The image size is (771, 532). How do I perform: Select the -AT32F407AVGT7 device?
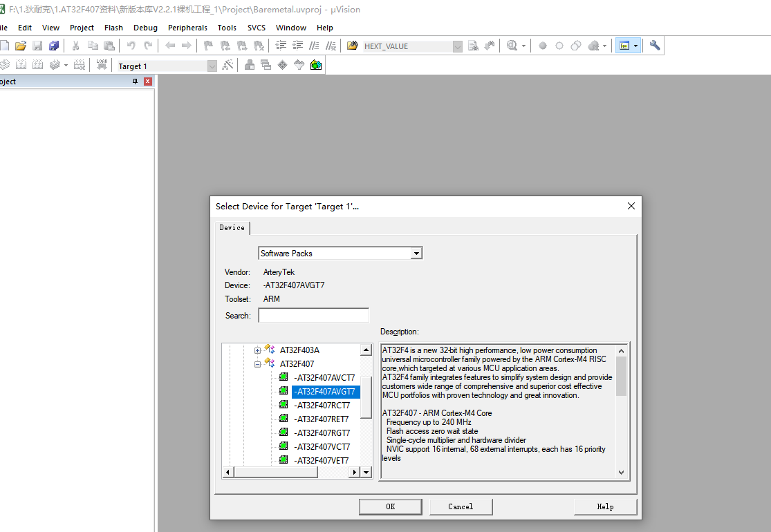point(324,392)
